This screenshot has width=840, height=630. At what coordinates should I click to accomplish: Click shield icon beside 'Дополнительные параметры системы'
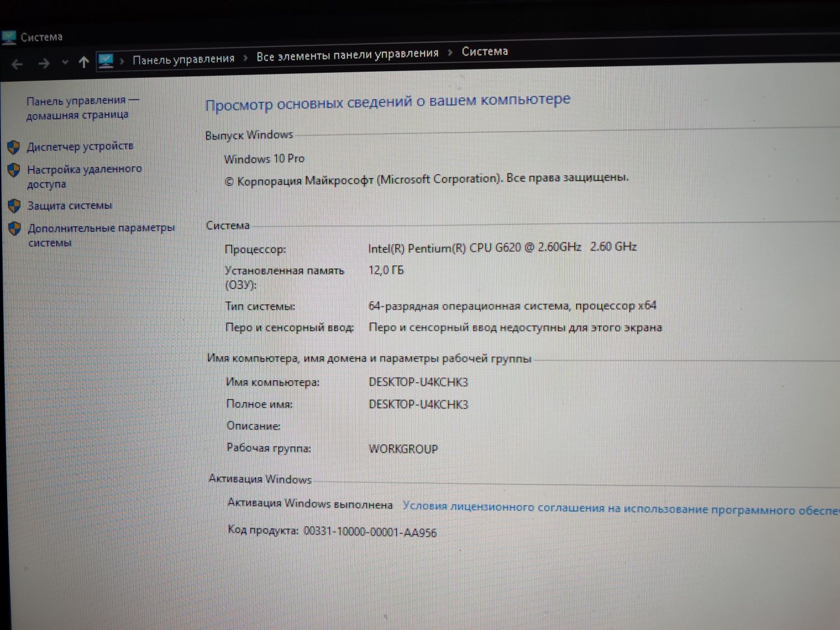[x=15, y=228]
